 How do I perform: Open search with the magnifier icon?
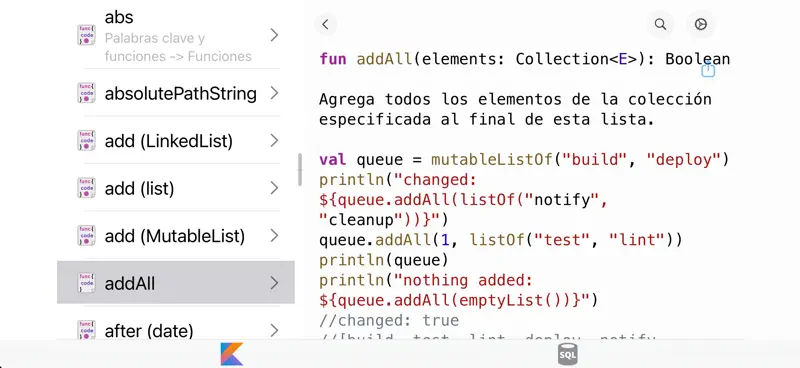click(660, 24)
